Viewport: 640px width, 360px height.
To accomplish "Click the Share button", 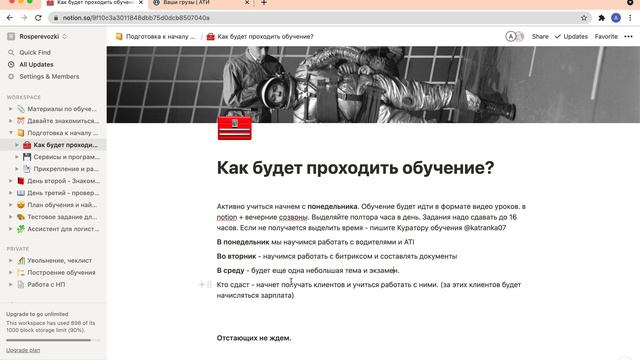I will [540, 36].
